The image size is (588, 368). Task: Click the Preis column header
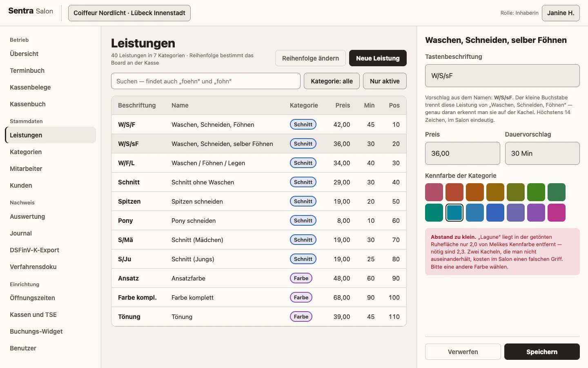[343, 105]
